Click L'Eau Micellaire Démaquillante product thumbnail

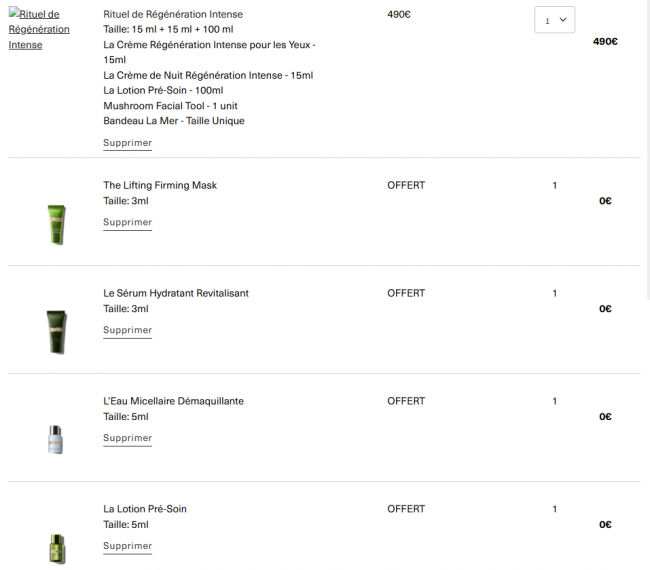(55, 439)
